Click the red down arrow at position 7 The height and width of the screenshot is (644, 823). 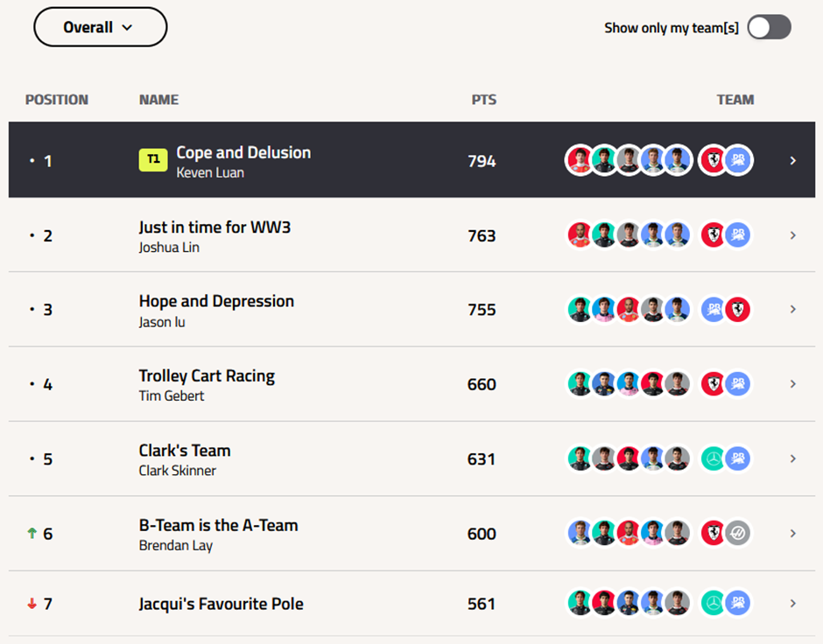coord(32,604)
